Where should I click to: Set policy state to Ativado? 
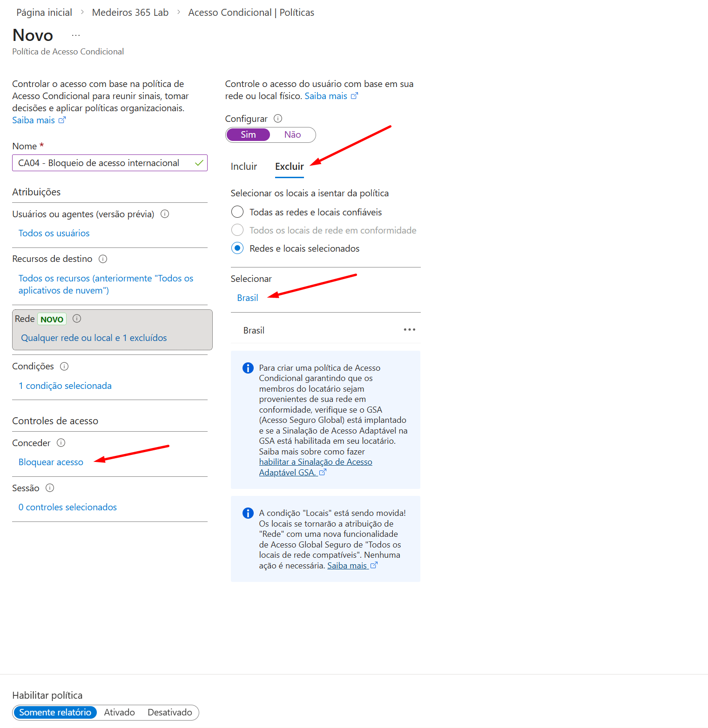(119, 713)
